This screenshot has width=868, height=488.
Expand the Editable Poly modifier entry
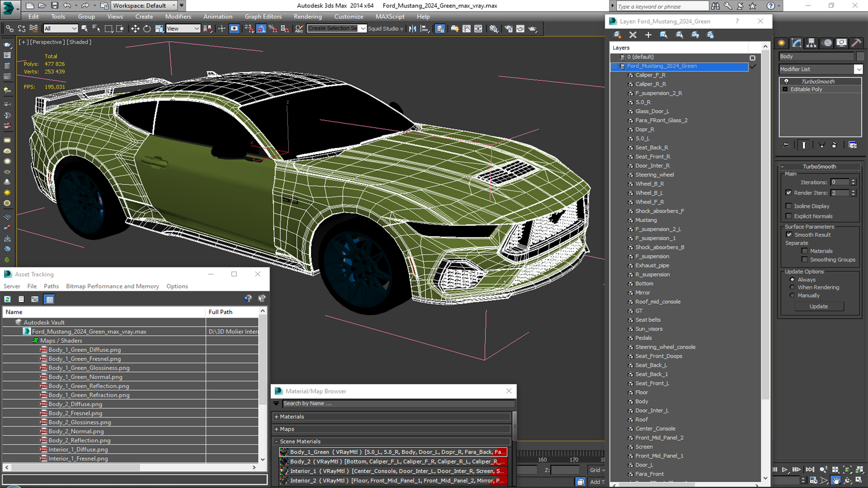click(785, 89)
